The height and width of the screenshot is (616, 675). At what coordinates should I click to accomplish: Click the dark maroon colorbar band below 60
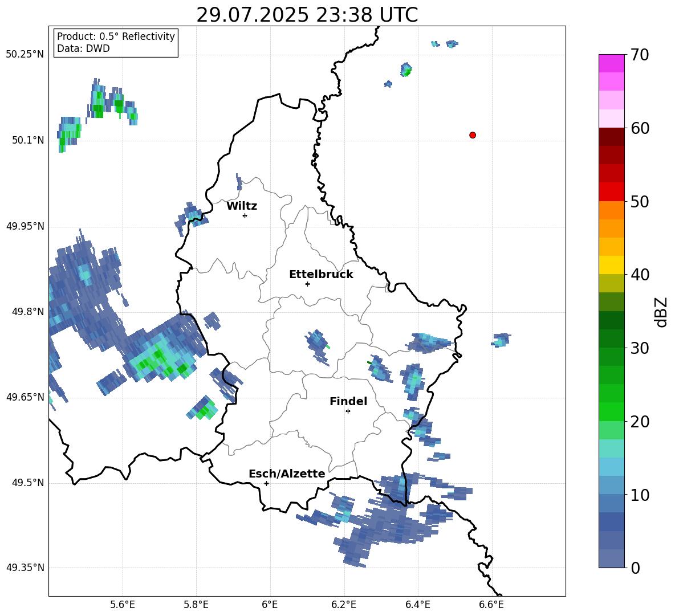[x=611, y=136]
